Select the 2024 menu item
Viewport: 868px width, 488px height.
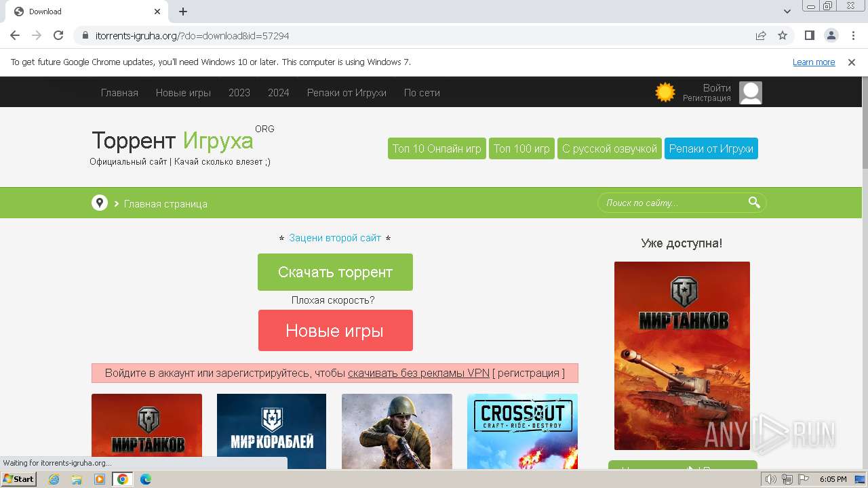(278, 93)
